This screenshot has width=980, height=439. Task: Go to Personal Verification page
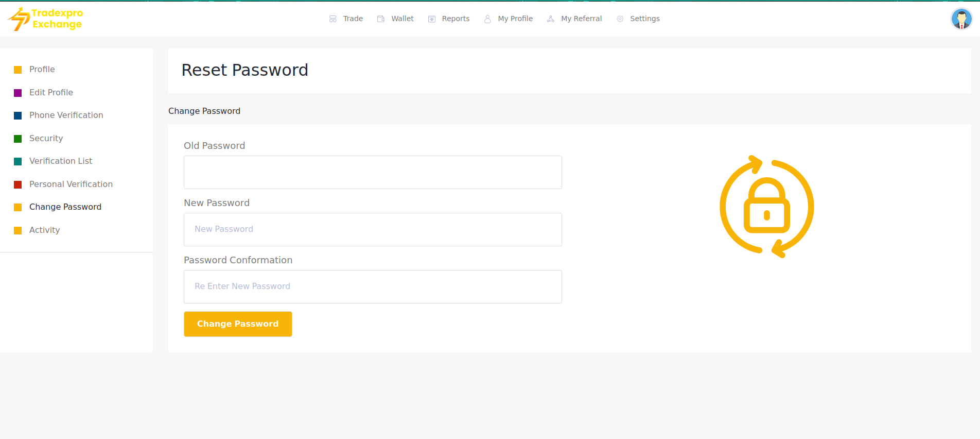click(x=71, y=184)
